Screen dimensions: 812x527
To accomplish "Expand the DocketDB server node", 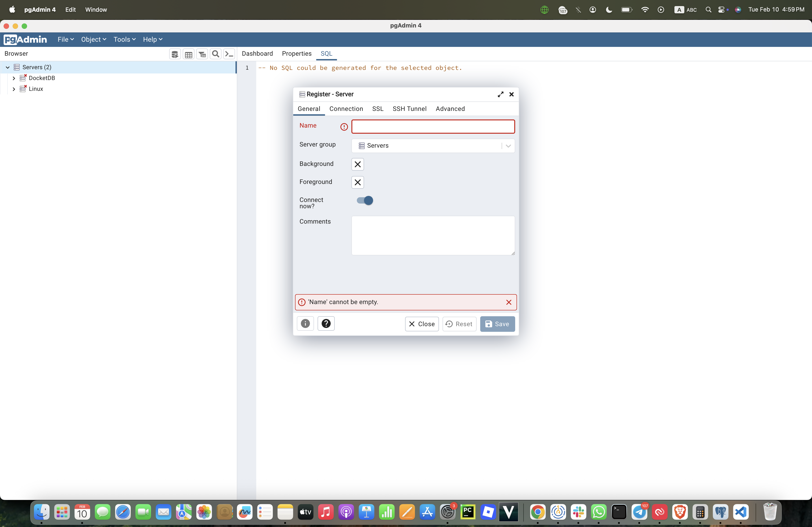I will point(14,78).
